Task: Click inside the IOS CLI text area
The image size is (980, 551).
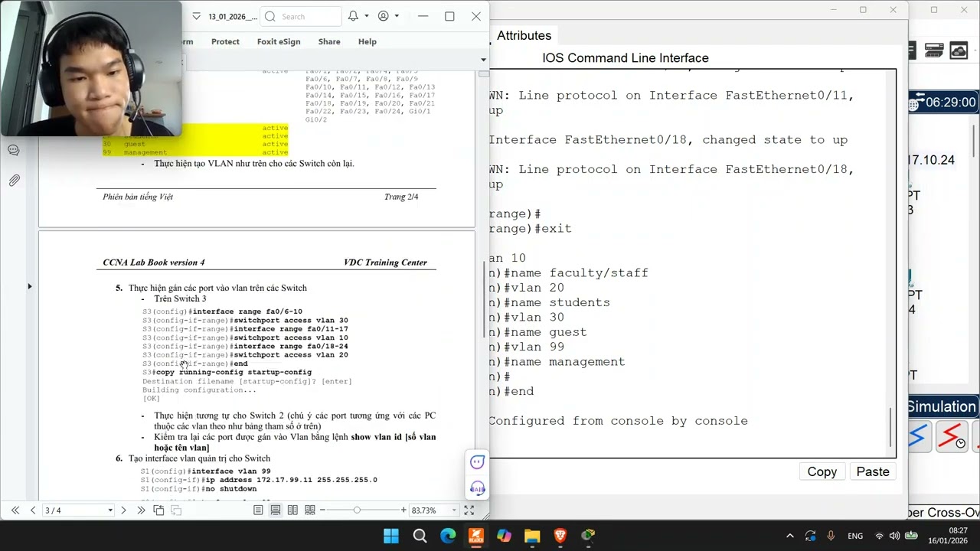Action: click(688, 264)
